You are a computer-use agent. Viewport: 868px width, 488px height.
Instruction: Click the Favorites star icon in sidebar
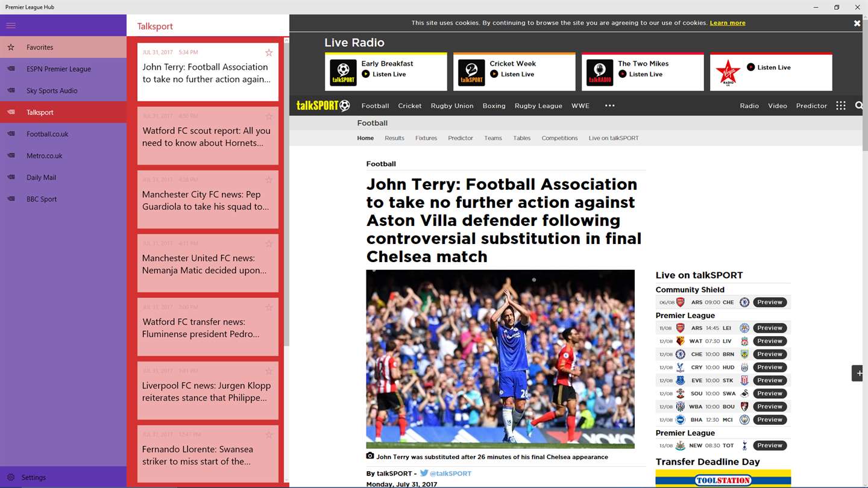11,47
